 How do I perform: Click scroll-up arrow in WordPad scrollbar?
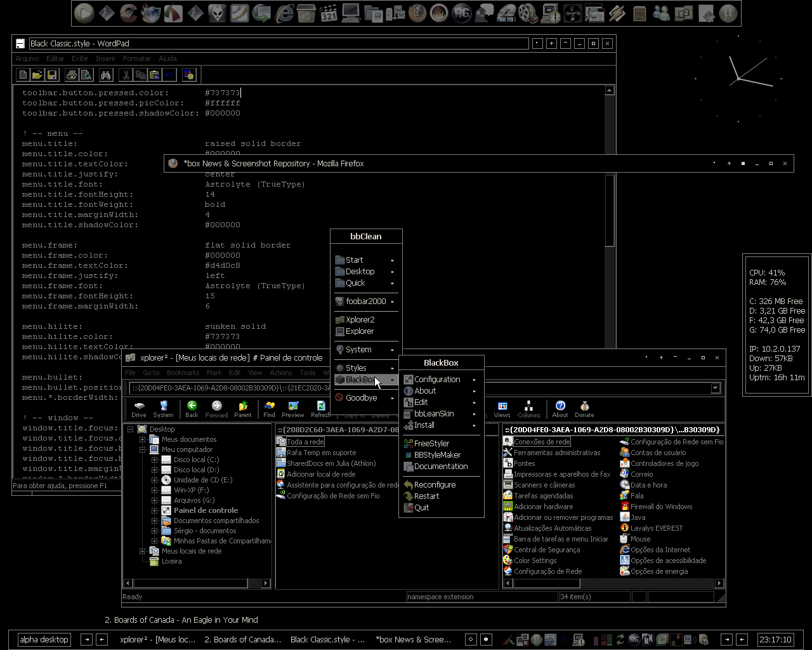coord(610,91)
